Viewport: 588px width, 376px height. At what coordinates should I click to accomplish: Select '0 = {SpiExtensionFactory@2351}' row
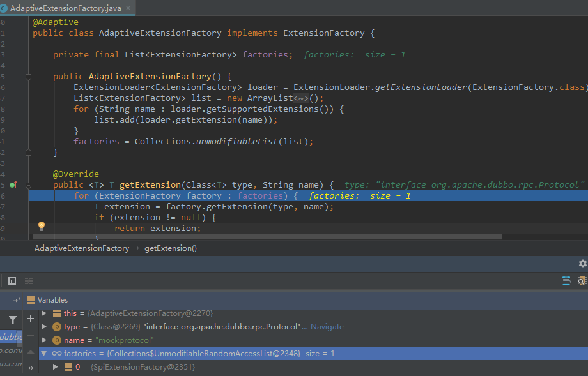[313, 366]
